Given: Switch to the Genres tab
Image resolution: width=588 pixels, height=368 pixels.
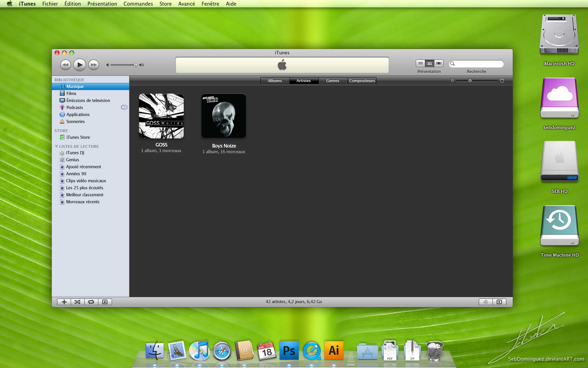Looking at the screenshot, I should (332, 81).
